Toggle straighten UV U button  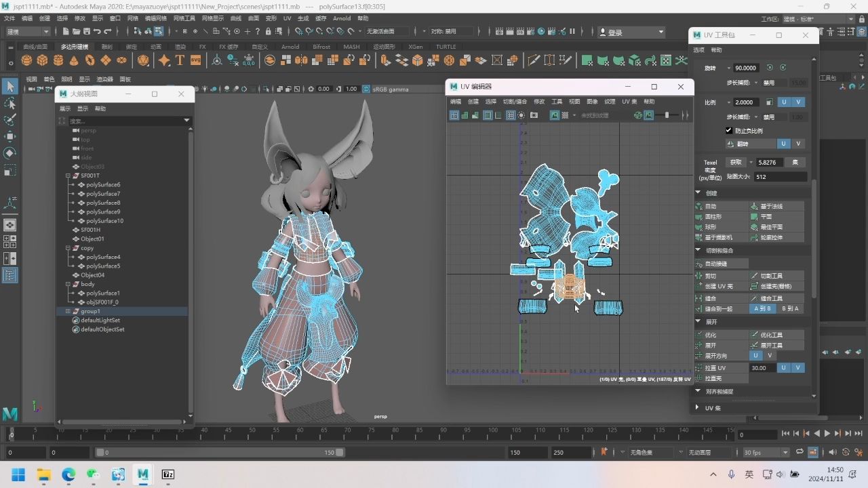784,367
